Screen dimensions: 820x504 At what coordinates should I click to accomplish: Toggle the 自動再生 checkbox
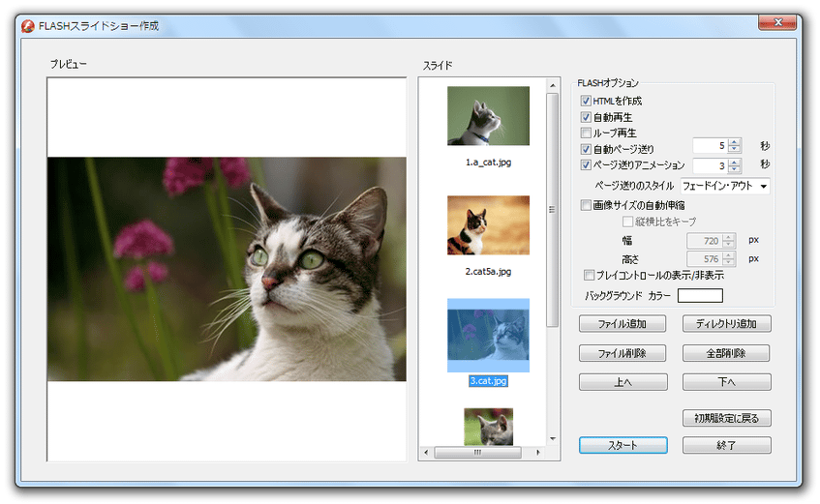point(586,117)
